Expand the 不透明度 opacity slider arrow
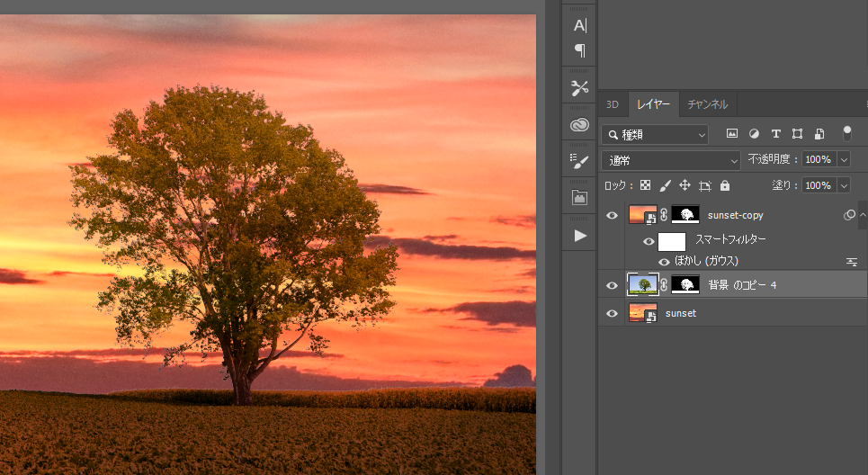Viewport: 868px width, 475px height. 843,159
